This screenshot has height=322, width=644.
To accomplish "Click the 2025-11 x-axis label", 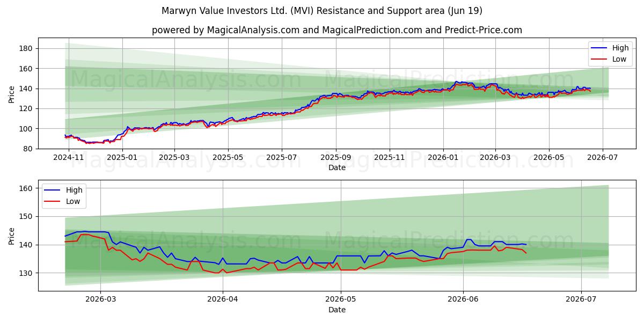I will pyautogui.click(x=390, y=158).
